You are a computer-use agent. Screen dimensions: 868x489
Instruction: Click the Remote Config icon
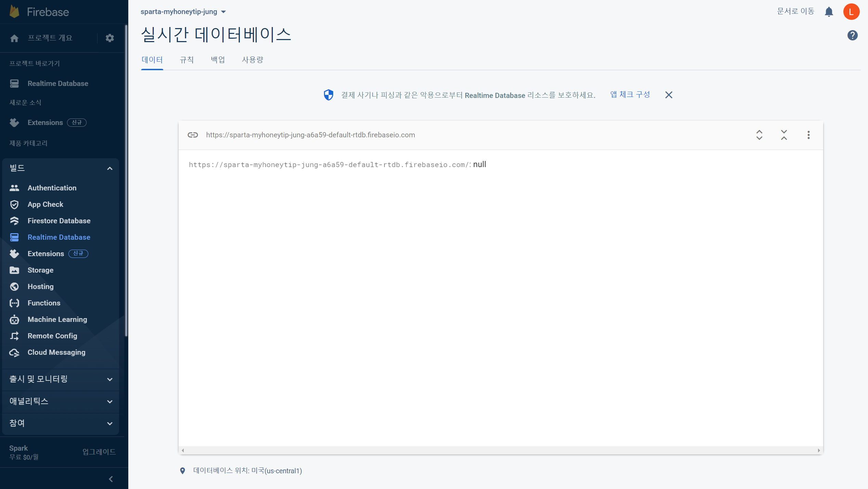pyautogui.click(x=14, y=336)
